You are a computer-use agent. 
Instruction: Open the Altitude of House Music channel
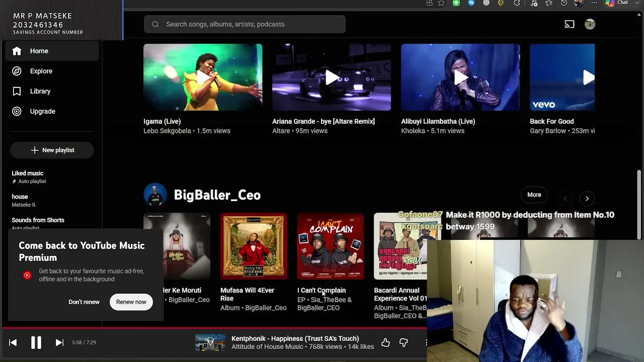267,346
